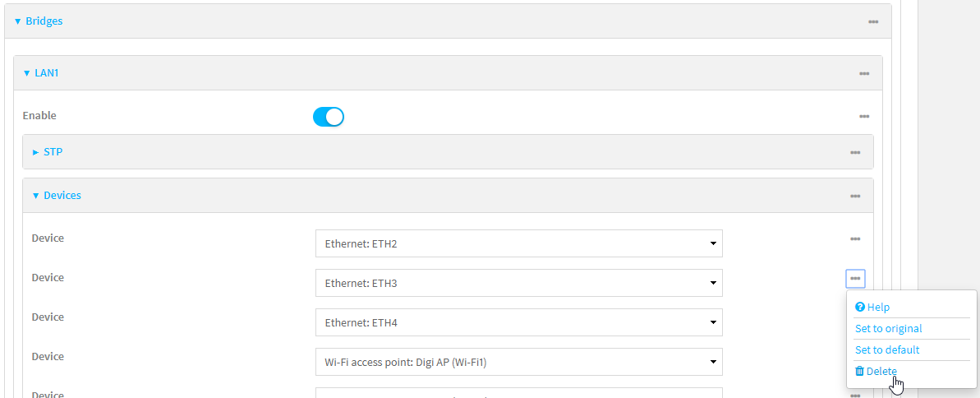Open the Ethernet: ETH3 device dropdown
Image resolution: width=980 pixels, height=398 pixels.
coord(518,283)
